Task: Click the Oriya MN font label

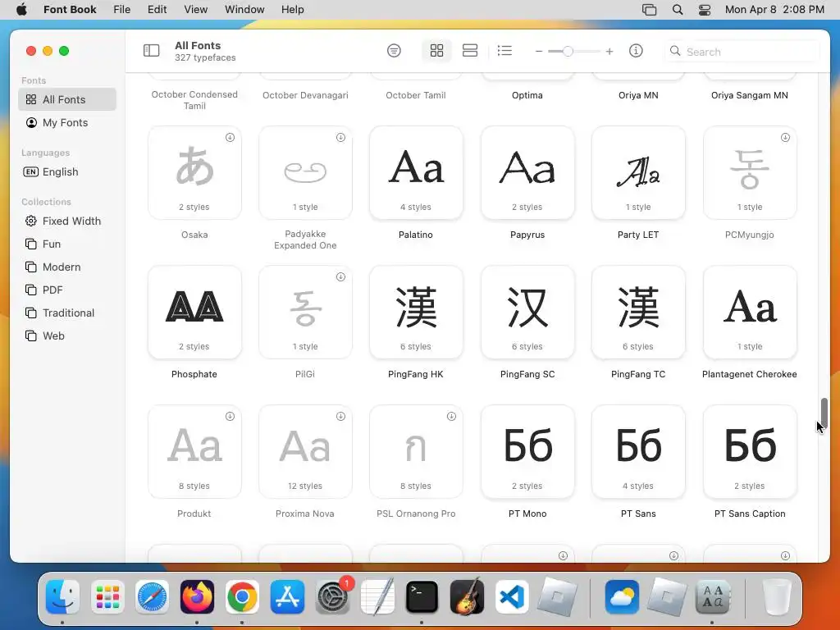Action: [x=638, y=95]
